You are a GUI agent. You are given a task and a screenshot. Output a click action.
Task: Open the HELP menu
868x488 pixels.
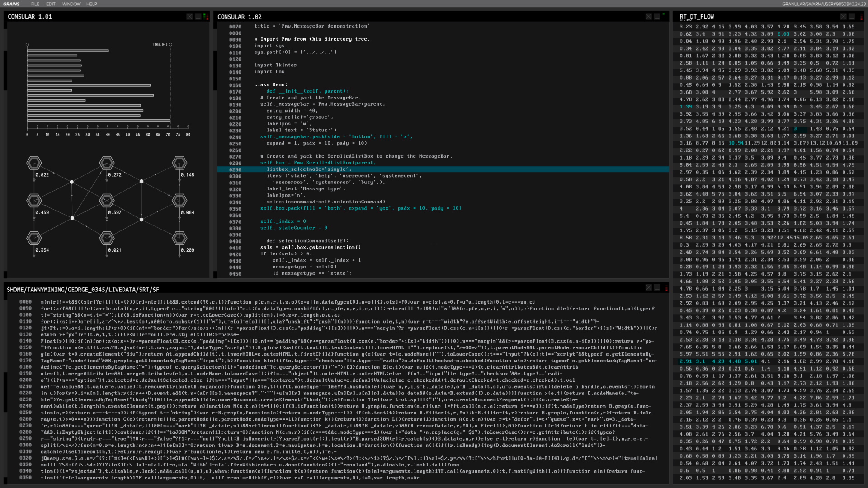[92, 4]
